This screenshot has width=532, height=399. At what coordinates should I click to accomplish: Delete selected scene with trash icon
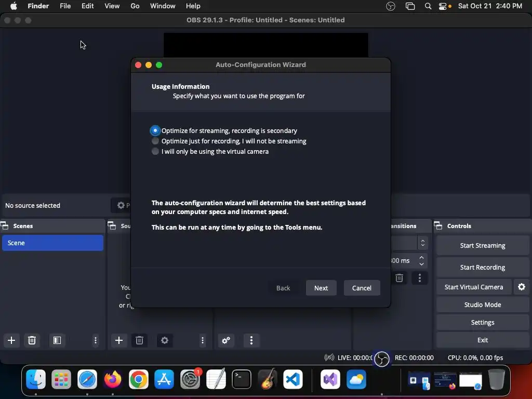click(x=32, y=340)
